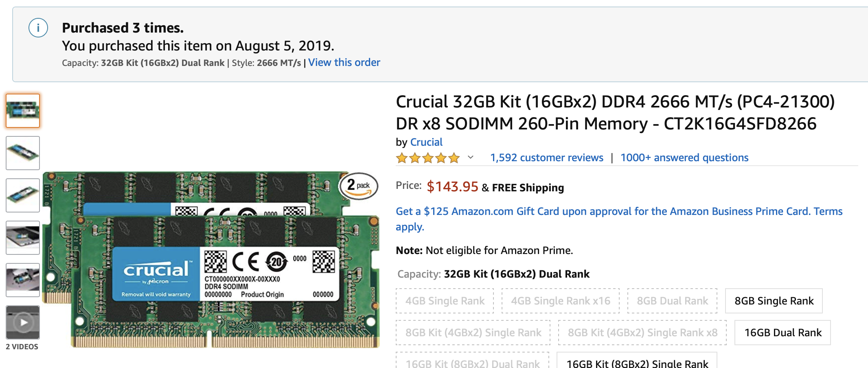Select third angled RAM thumbnail
This screenshot has width=868, height=368.
coord(23,195)
